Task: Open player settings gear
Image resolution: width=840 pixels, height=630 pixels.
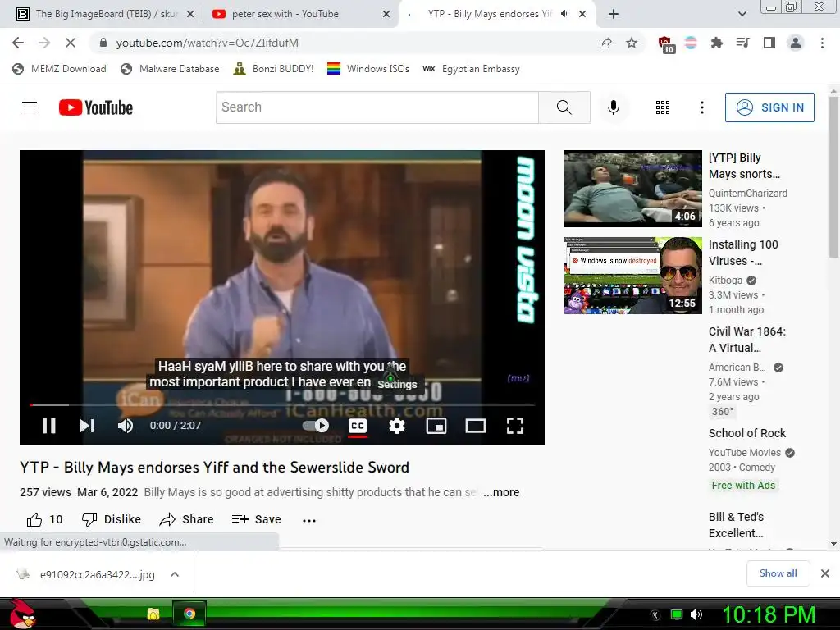Action: [397, 426]
